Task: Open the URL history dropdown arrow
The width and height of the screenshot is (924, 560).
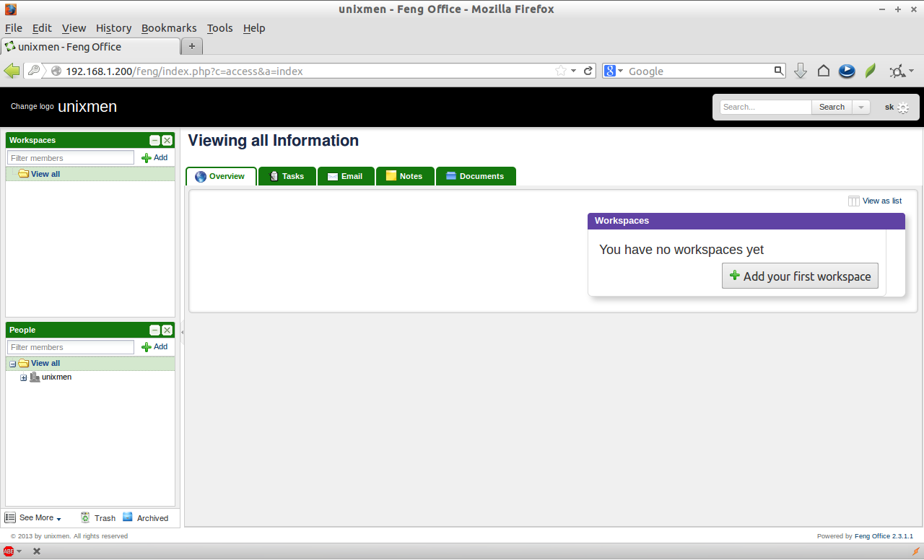Action: [x=574, y=71]
